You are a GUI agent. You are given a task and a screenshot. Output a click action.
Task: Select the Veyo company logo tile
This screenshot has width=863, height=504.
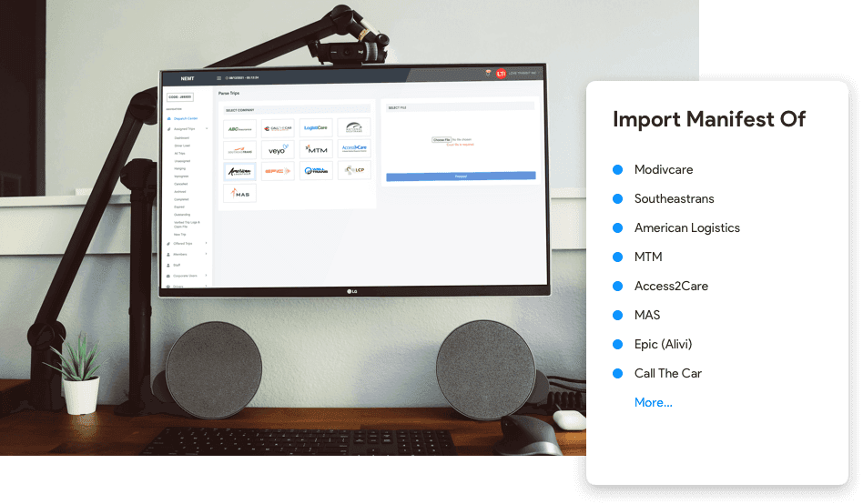tap(278, 150)
